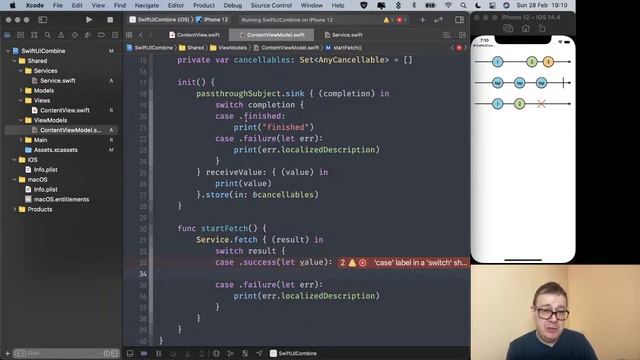Screen dimensions: 640x360
Task: Click the yellow warning count in activity bar
Action: coord(388,20)
